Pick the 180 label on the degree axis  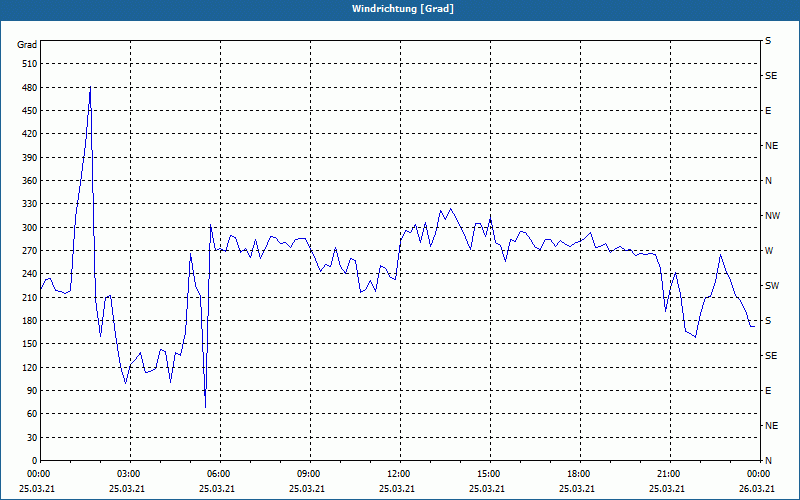coord(30,321)
